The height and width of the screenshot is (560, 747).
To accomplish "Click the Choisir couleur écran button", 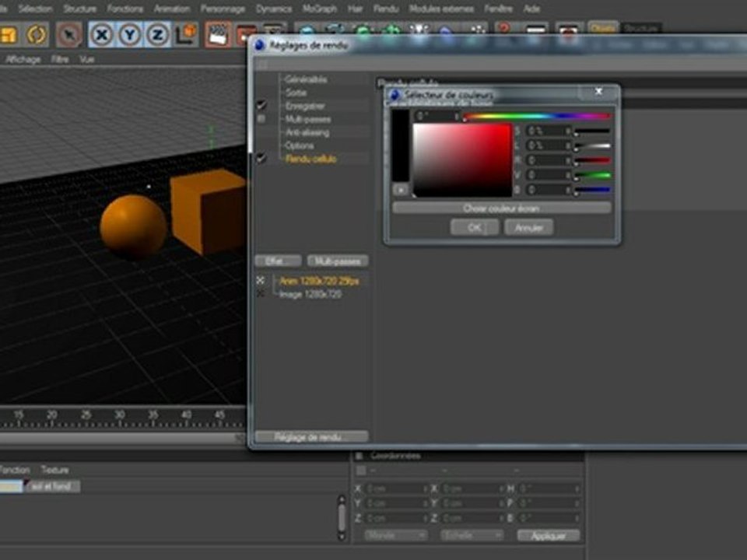I will coord(502,208).
